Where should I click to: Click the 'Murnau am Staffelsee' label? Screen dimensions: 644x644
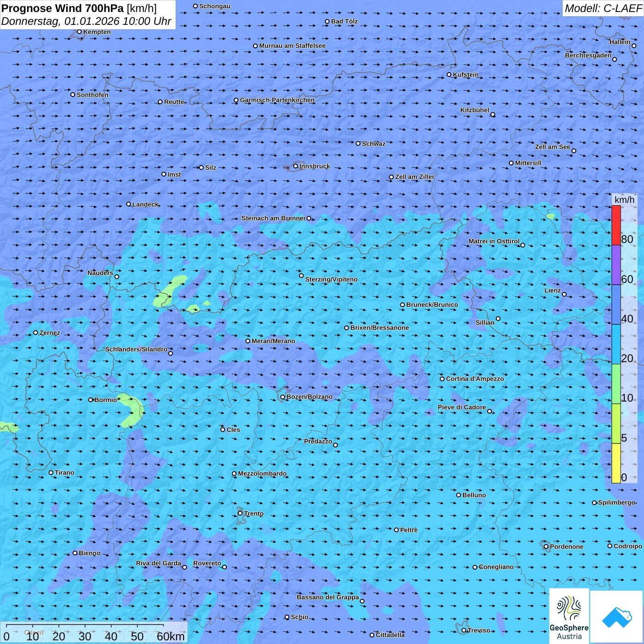[293, 46]
